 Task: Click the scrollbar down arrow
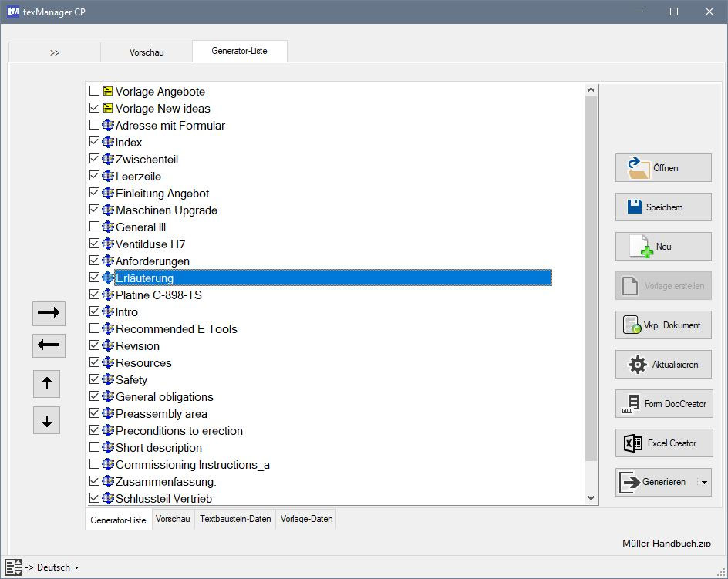[591, 497]
